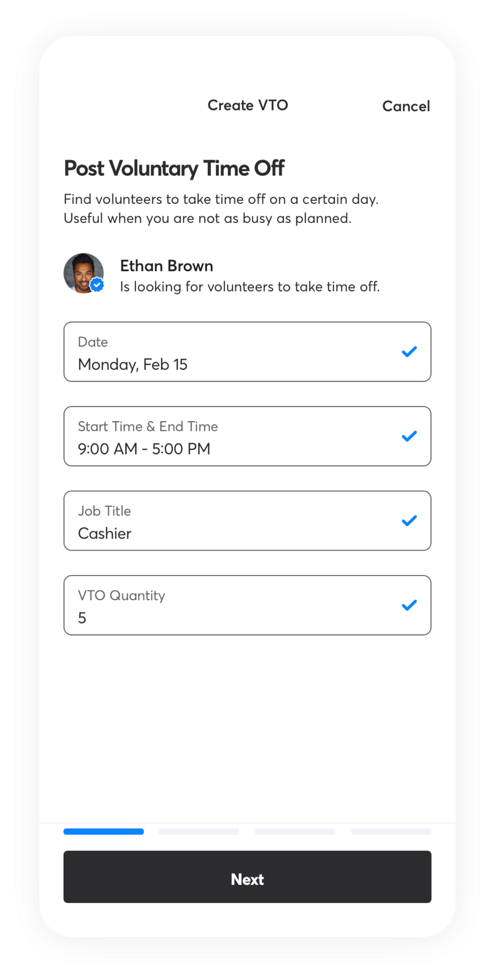
Task: Click the VTO Quantity checkmark icon
Action: point(409,605)
